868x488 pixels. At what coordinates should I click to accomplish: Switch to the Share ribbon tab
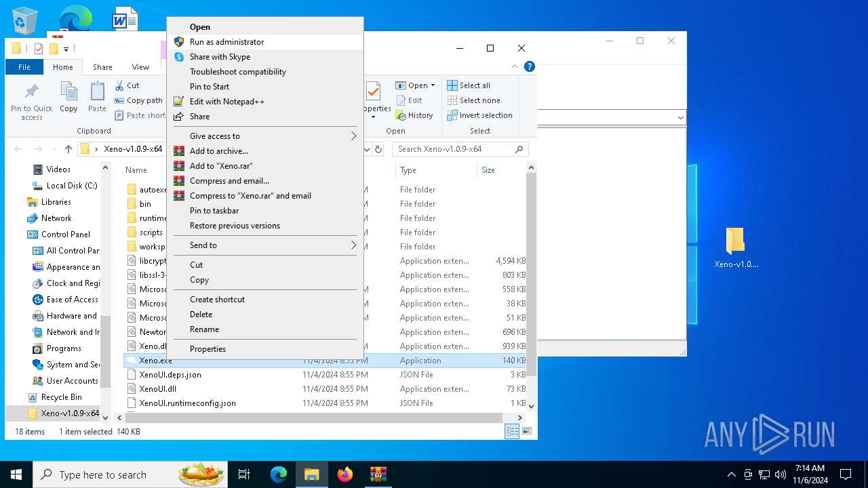102,67
